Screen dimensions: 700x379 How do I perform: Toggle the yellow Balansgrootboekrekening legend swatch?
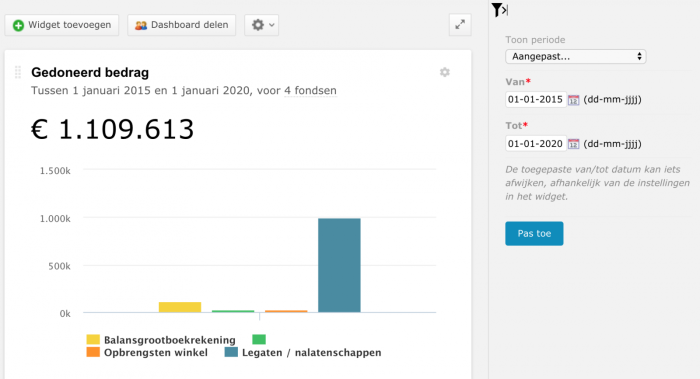pyautogui.click(x=93, y=340)
